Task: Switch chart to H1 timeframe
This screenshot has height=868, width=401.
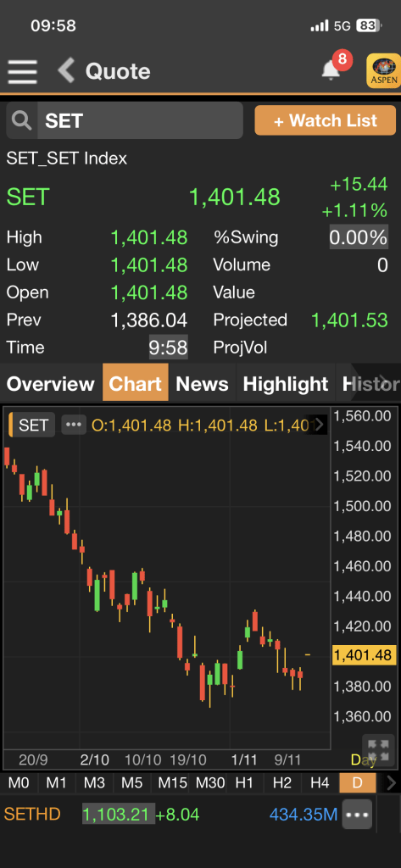Action: point(244,782)
